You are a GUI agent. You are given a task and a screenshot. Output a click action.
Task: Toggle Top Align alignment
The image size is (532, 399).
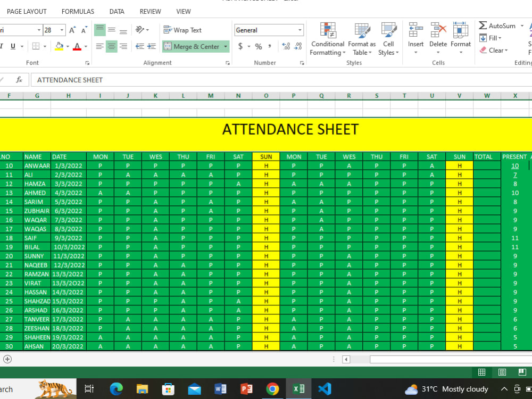click(x=100, y=30)
